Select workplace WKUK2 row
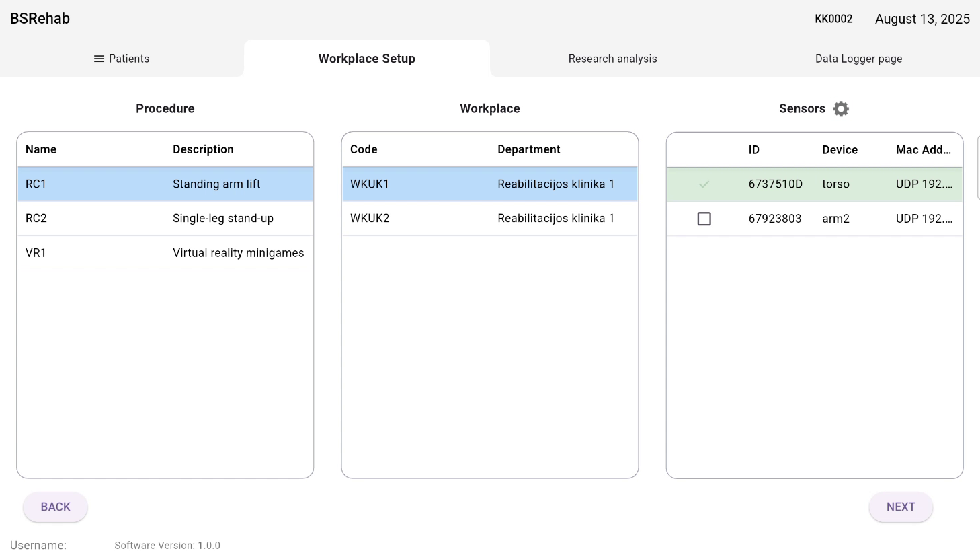The image size is (980, 555). coord(489,219)
